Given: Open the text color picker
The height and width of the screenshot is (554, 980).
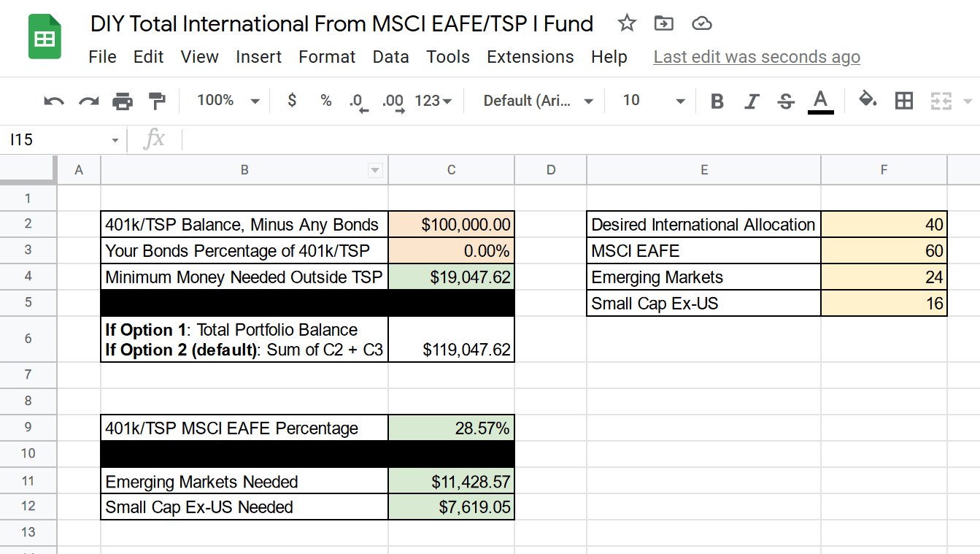Looking at the screenshot, I should point(821,101).
